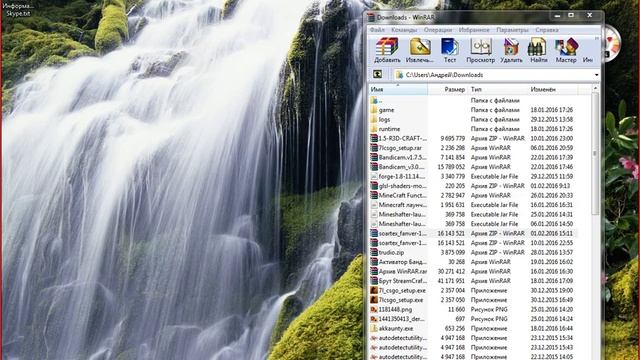
Task: Click the file list scroll-up arrow
Action: point(595,88)
